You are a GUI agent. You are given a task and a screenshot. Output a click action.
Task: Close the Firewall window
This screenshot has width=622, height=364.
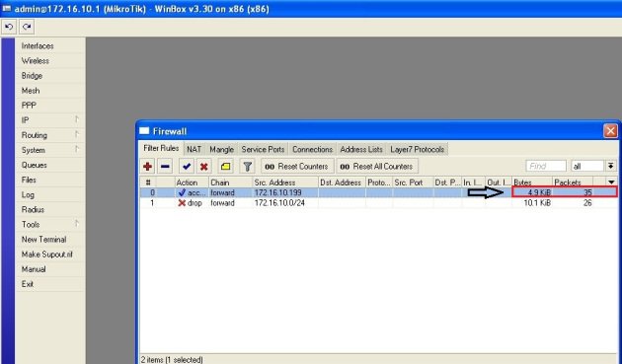(x=610, y=131)
